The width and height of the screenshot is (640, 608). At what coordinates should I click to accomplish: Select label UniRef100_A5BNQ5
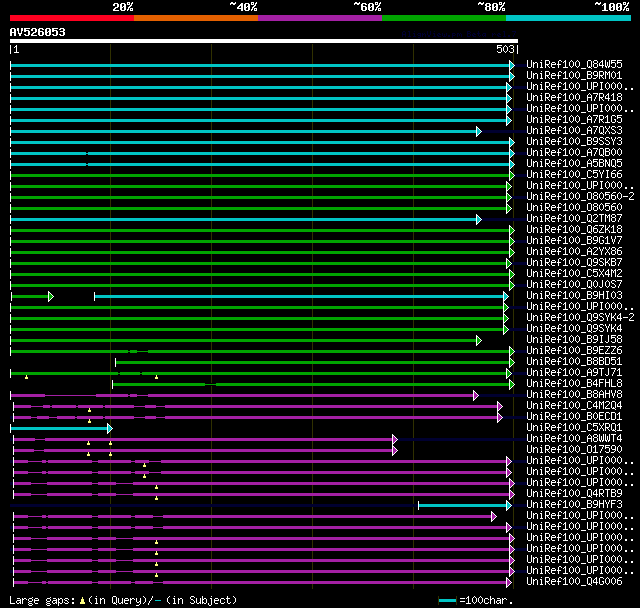tap(574, 164)
